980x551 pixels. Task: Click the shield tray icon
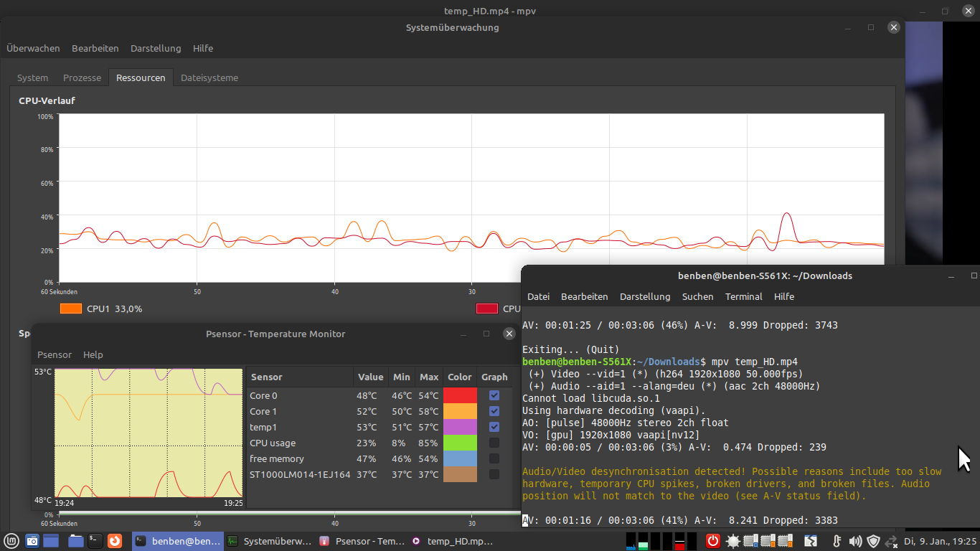[873, 541]
